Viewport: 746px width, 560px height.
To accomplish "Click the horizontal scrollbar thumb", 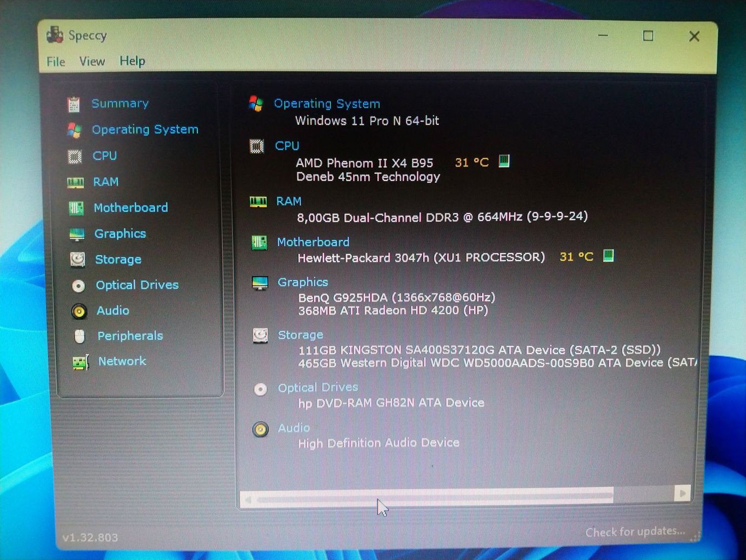I will pyautogui.click(x=435, y=497).
